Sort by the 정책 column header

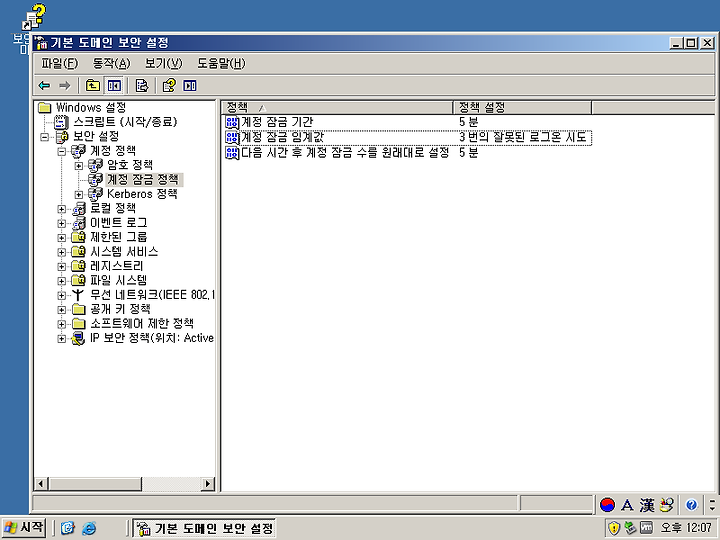click(338, 107)
